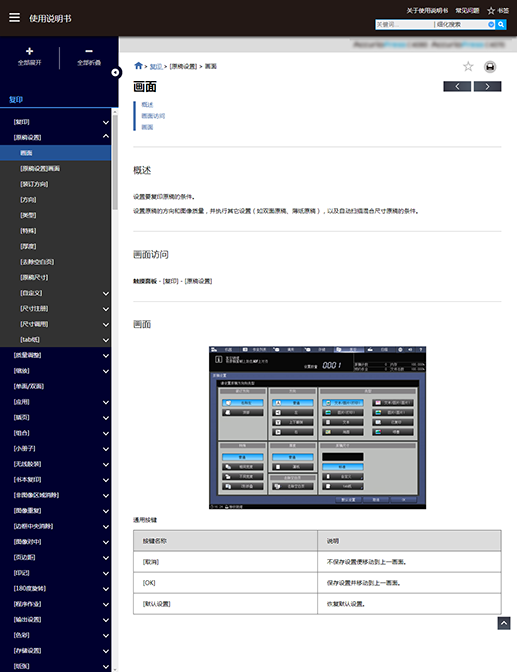Image resolution: width=517 pixels, height=672 pixels.
Task: Click the minus icon for 全部折叠
Action: 89,51
